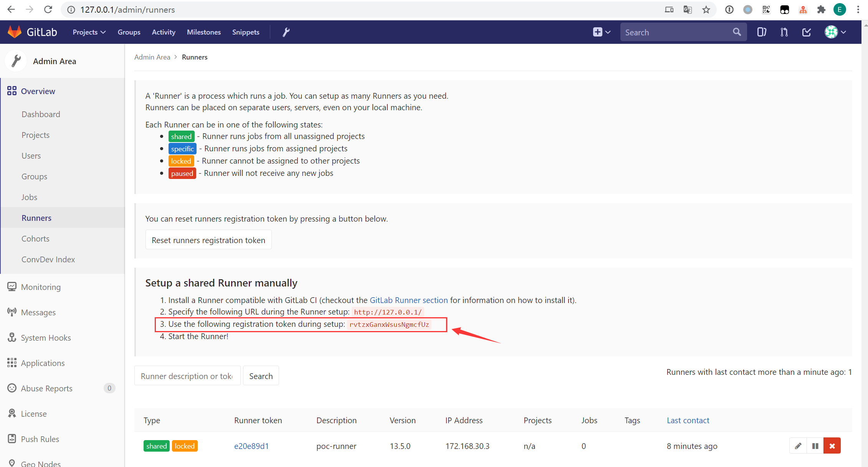This screenshot has height=467, width=868.
Task: Sort by Last contact column
Action: [x=688, y=420]
